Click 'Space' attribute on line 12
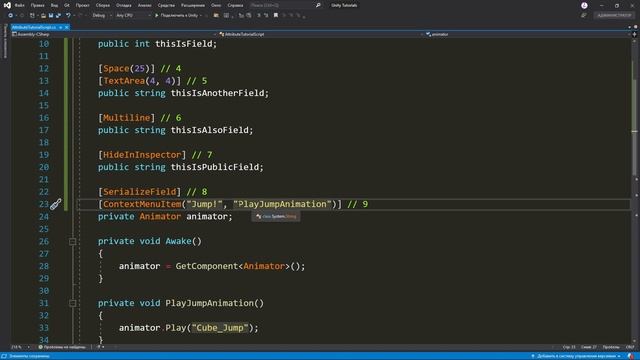 coord(116,69)
